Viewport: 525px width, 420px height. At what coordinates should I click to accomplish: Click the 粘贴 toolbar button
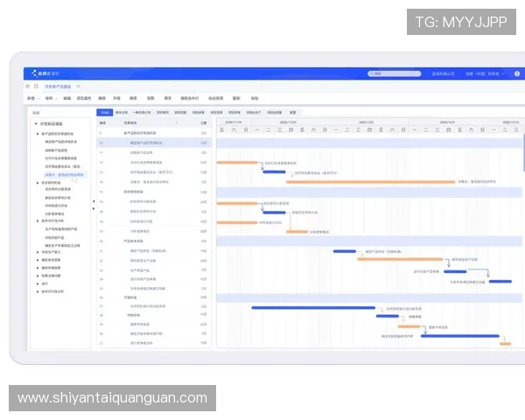(x=255, y=98)
